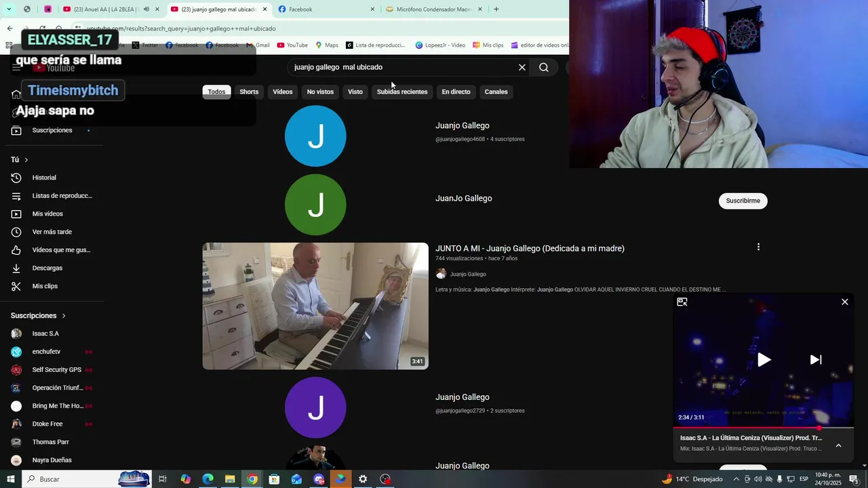Open the JUNTO A MI video title
The image size is (868, 488).
point(530,249)
